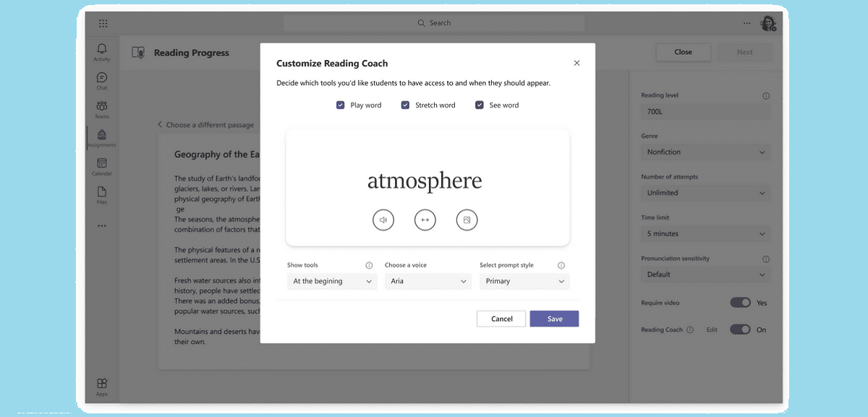Uncheck the Play word checkbox

(x=341, y=106)
